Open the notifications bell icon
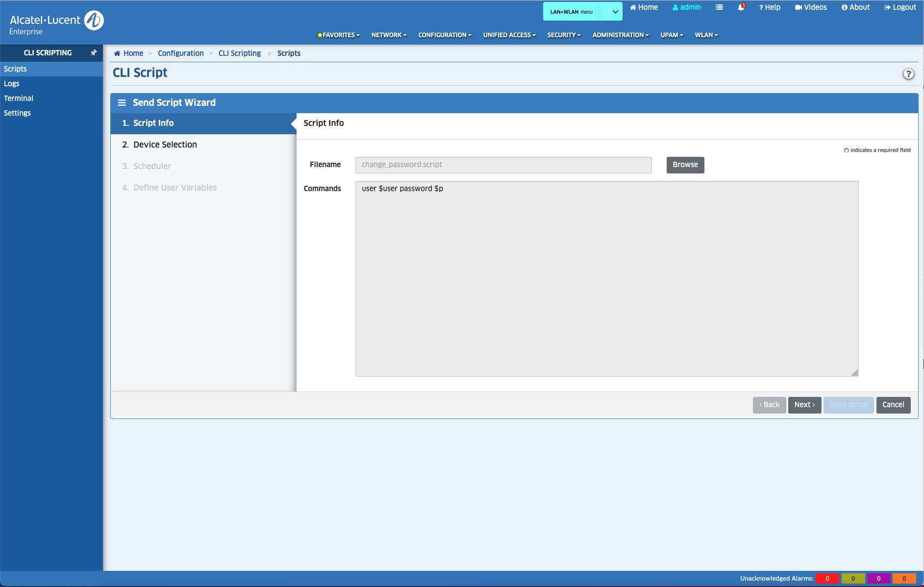924x587 pixels. pyautogui.click(x=741, y=7)
